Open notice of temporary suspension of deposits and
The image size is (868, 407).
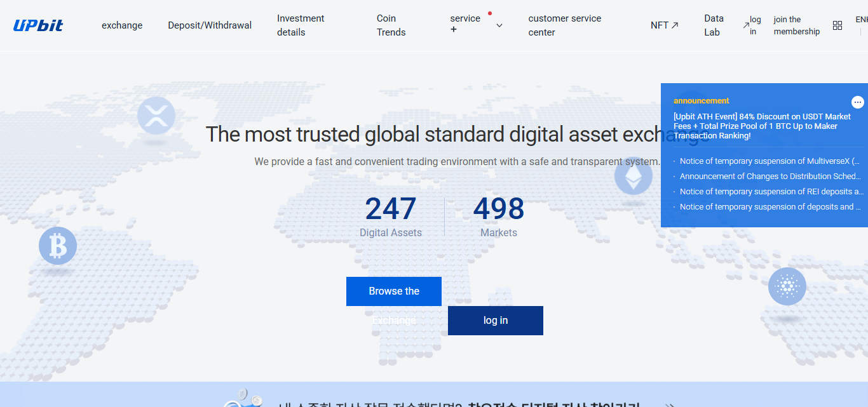[769, 207]
